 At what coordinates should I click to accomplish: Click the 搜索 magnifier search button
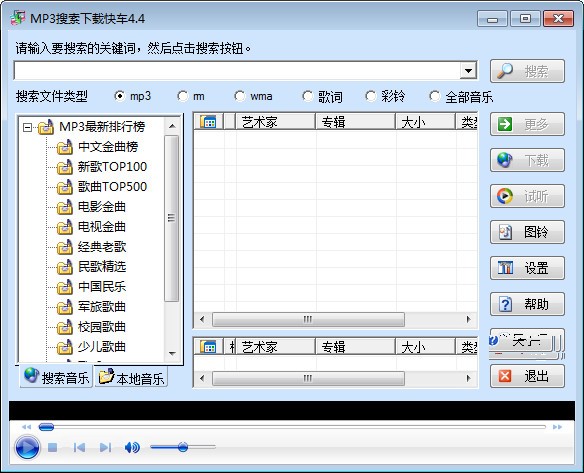tap(527, 71)
